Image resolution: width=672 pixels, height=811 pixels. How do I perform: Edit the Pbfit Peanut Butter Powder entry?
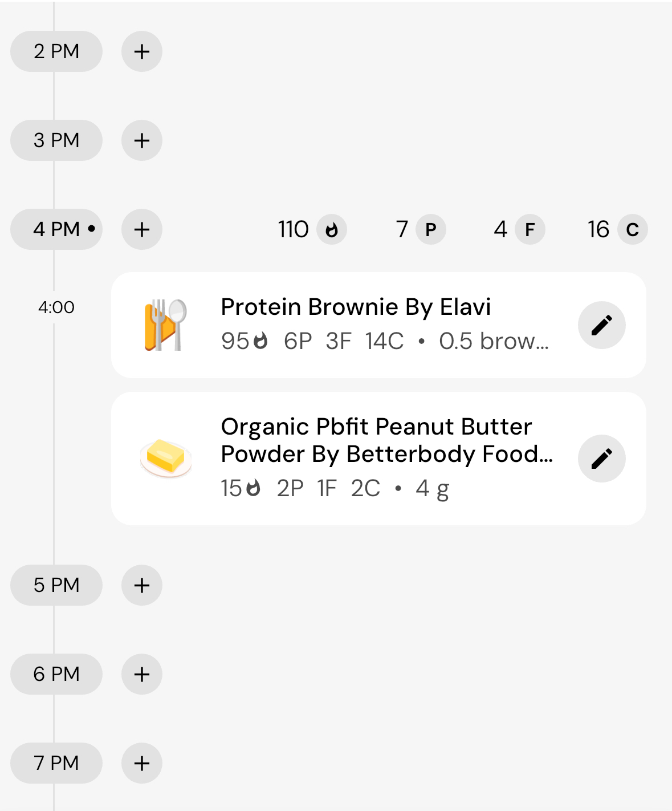coord(602,459)
